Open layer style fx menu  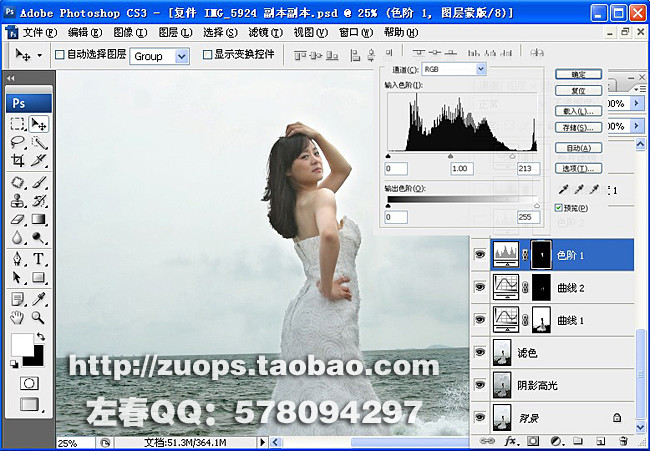point(510,441)
